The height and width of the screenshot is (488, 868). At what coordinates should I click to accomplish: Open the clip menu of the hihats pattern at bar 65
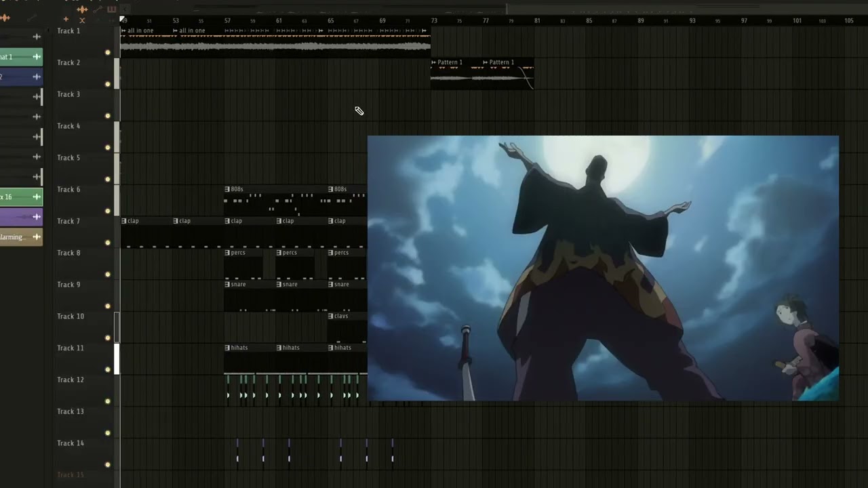point(331,348)
